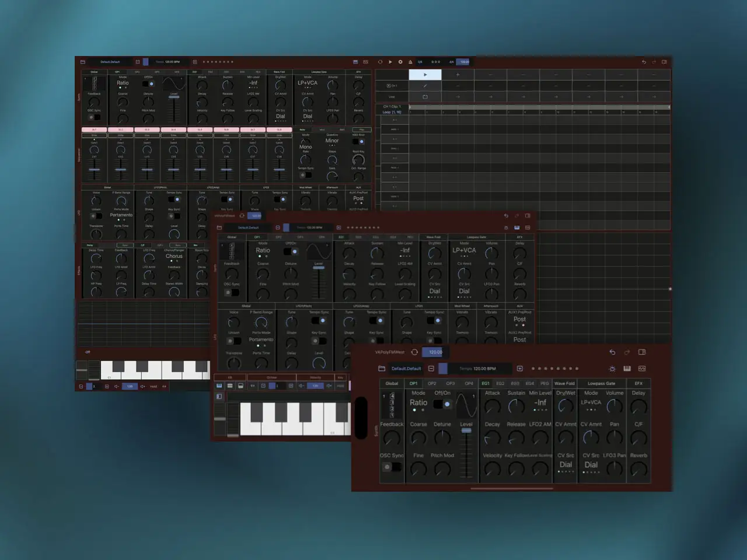Toggle LFO3 Tempo Sync in middle window
Viewport: 747px width, 560px height.
[434, 320]
